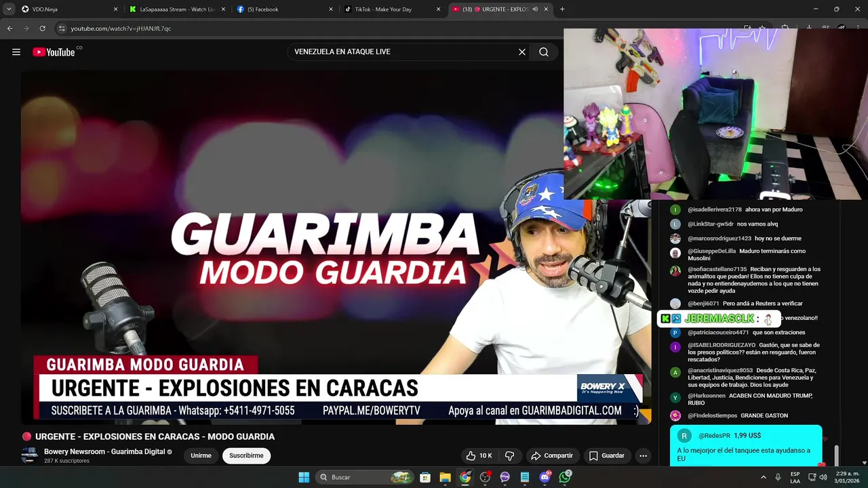Open the purple chat app taskbar icon
Image resolution: width=868 pixels, height=488 pixels.
(505, 477)
